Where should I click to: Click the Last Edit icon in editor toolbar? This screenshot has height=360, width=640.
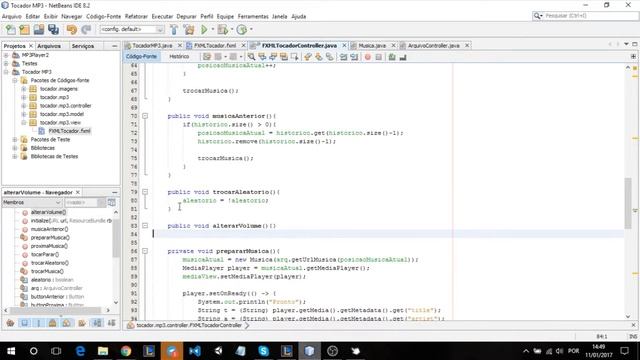(x=207, y=57)
